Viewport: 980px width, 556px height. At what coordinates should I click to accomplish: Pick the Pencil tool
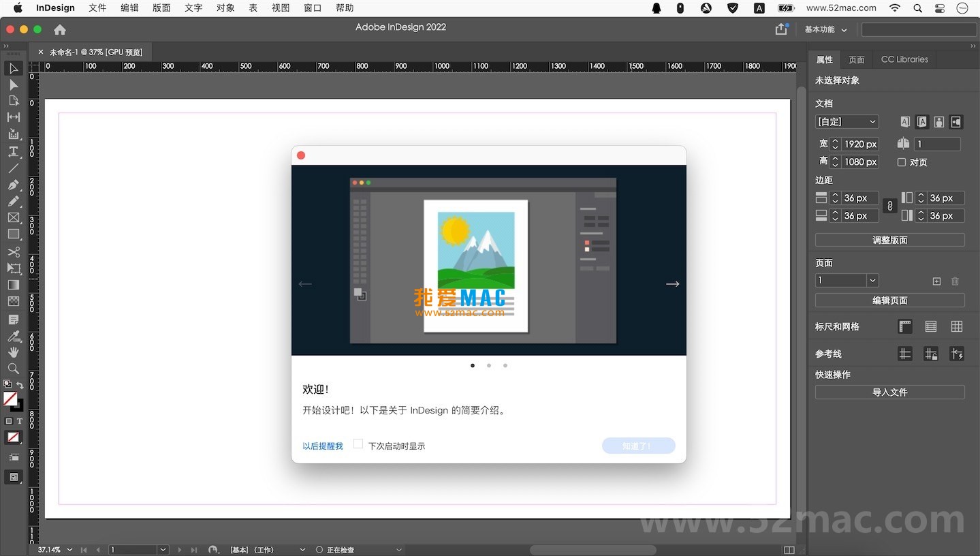tap(14, 201)
